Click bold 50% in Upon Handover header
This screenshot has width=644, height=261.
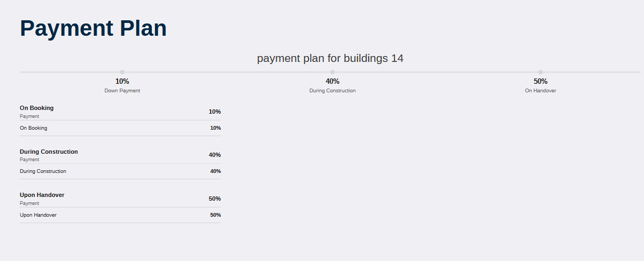click(x=215, y=199)
